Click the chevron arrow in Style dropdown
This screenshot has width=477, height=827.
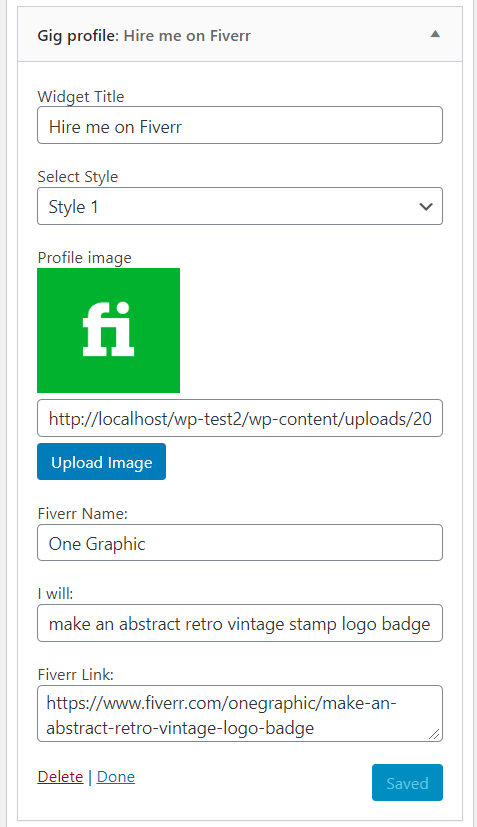click(426, 207)
